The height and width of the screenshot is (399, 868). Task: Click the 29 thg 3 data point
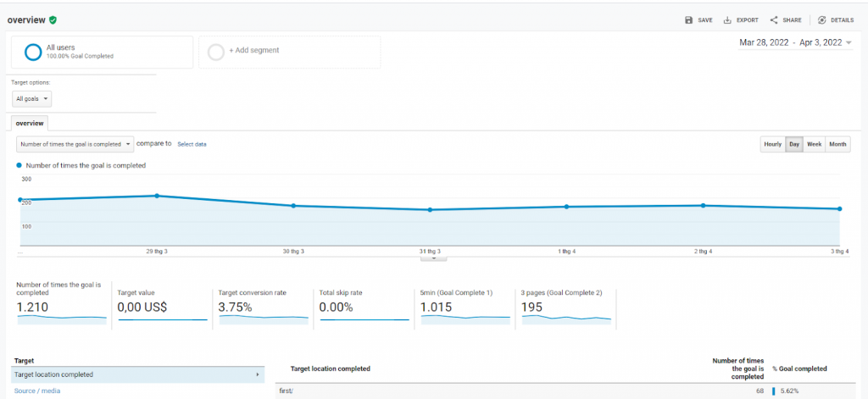(157, 196)
